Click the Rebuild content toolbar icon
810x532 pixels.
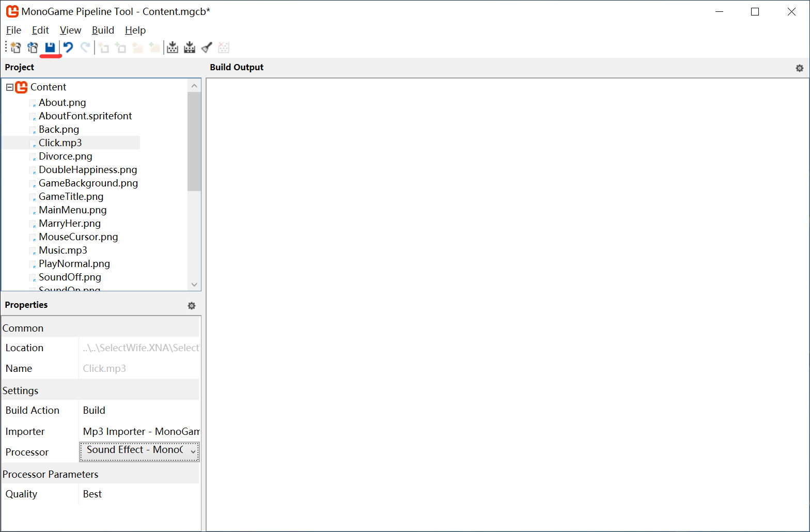(x=190, y=48)
